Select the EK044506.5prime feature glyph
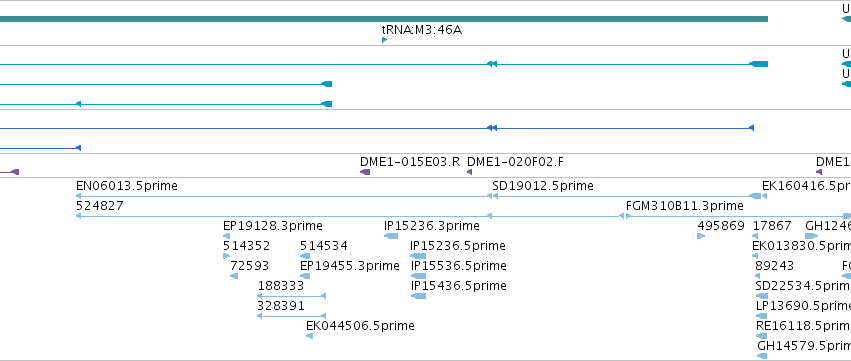 pos(309,336)
